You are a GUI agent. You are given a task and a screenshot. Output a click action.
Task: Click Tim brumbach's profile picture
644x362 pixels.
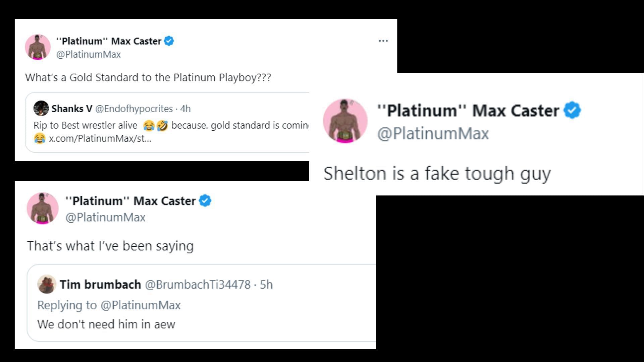tap(47, 284)
